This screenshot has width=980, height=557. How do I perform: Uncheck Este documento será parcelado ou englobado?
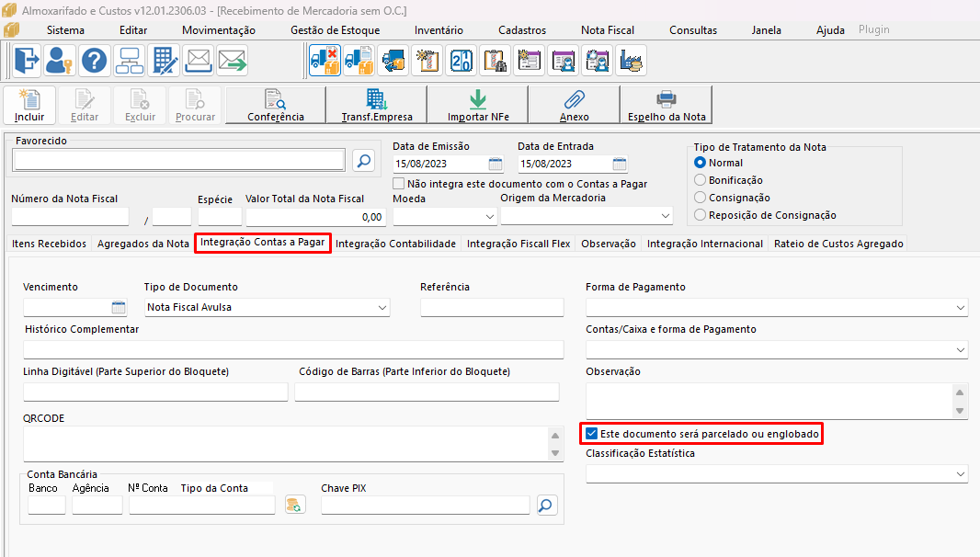(x=592, y=433)
